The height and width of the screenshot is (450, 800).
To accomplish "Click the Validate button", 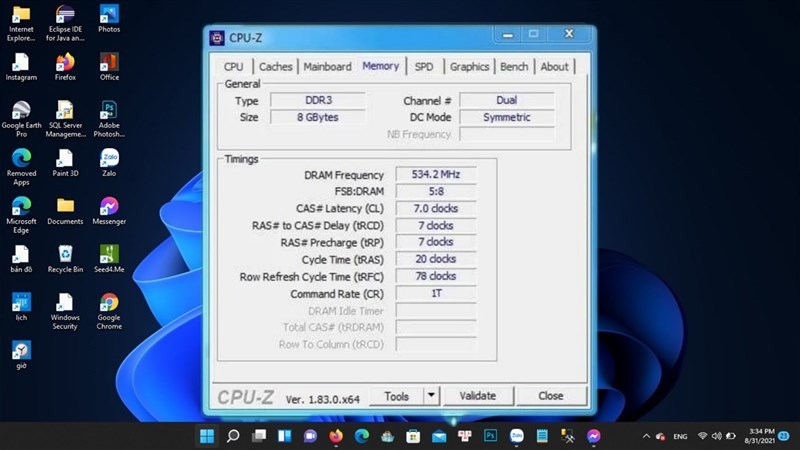I will coord(477,396).
